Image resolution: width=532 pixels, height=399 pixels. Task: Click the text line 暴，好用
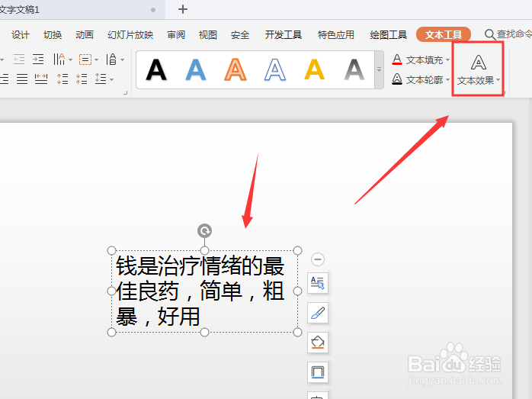tap(158, 317)
